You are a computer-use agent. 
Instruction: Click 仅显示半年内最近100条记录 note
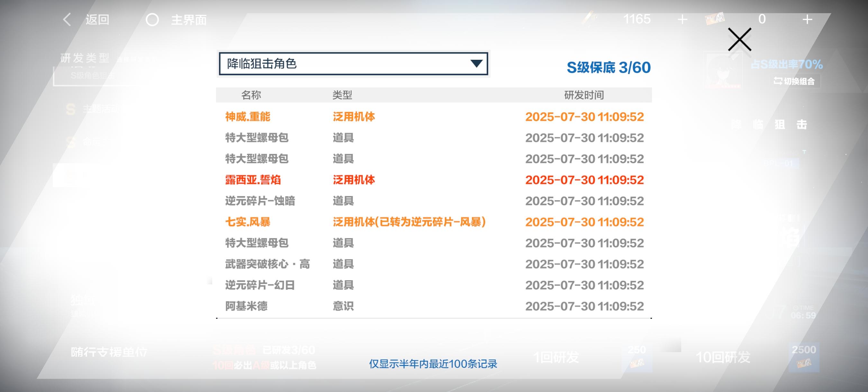click(x=433, y=364)
